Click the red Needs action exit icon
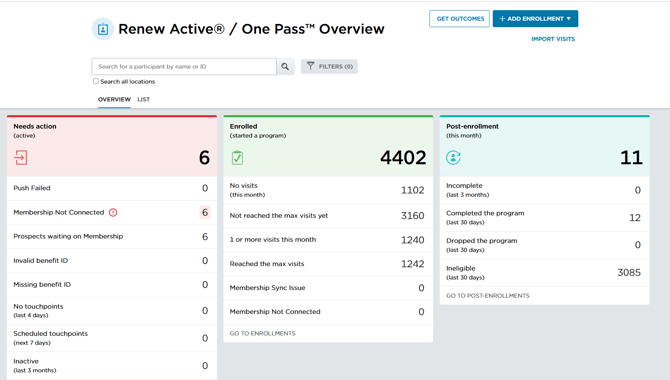This screenshot has width=670, height=380. [x=21, y=158]
